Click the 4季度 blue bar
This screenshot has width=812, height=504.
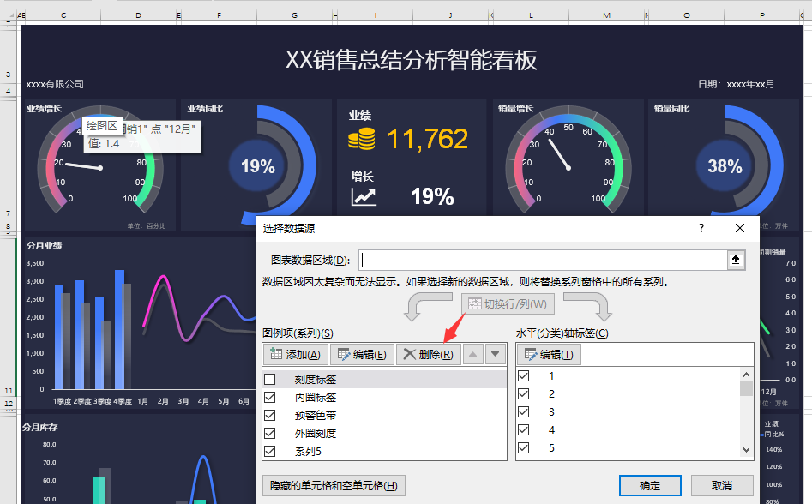point(119,329)
